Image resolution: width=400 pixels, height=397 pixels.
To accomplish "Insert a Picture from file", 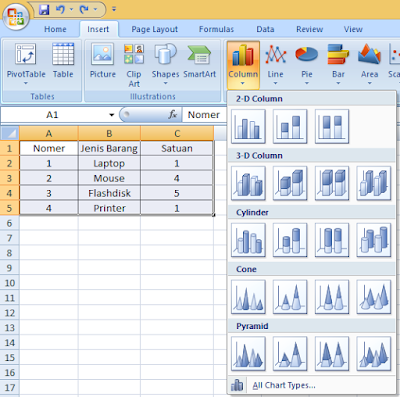I will 103,61.
